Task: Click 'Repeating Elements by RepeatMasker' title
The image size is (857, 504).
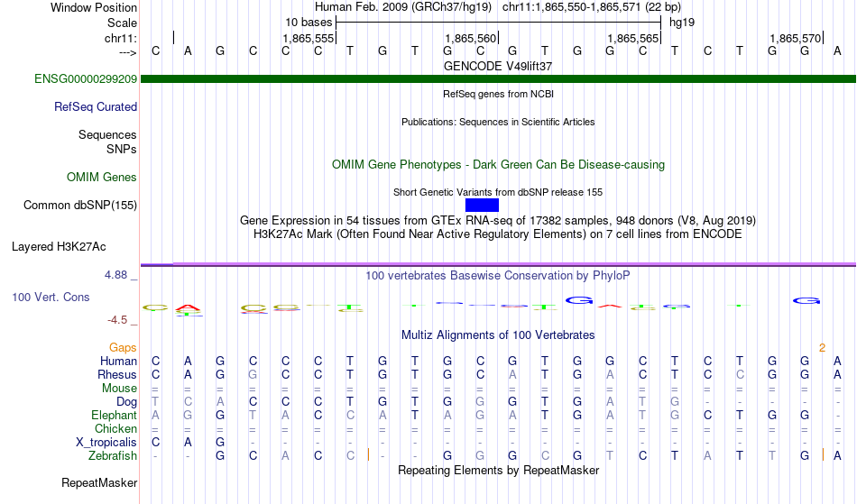Action: (x=498, y=470)
